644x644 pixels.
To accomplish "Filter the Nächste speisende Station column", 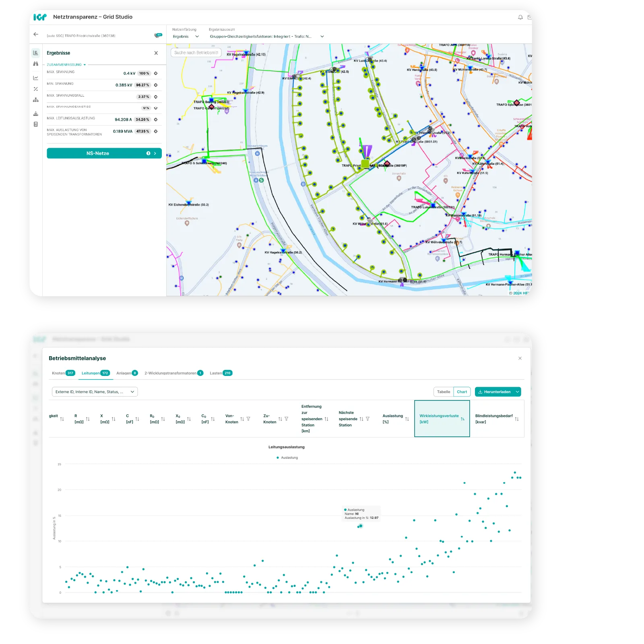I will coord(367,419).
